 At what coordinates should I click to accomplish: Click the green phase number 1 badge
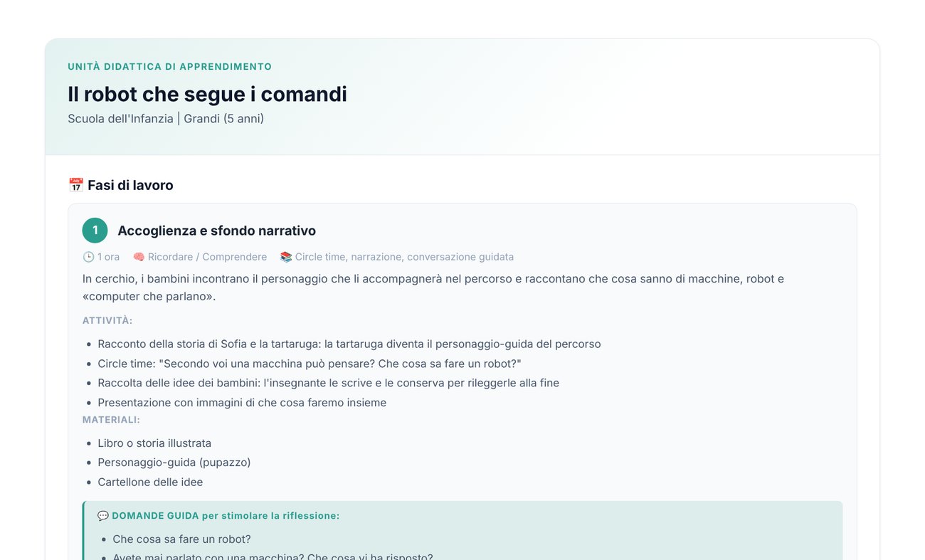(x=95, y=231)
